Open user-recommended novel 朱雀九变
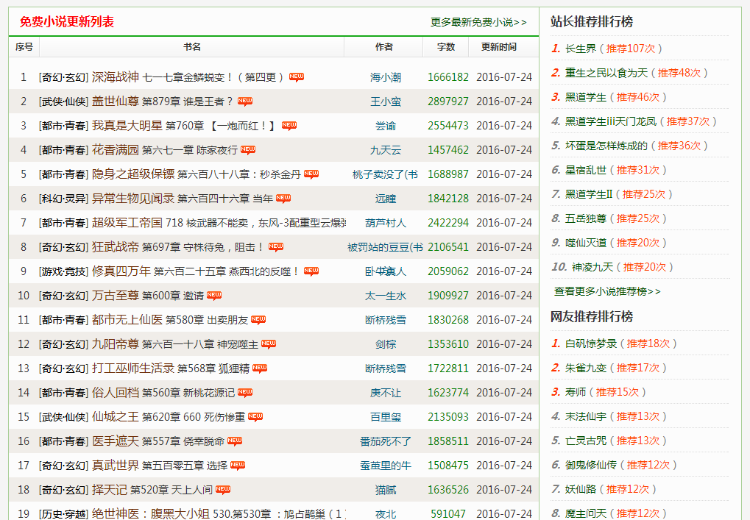Screen dimensions: 750x520 [x=585, y=368]
